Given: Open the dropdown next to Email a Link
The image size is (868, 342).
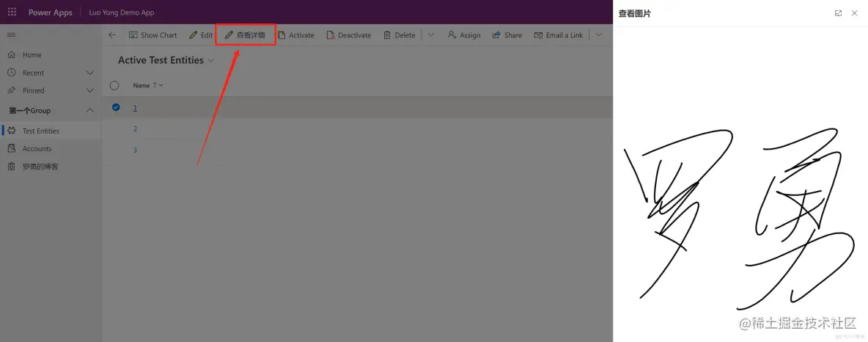Looking at the screenshot, I should (598, 35).
